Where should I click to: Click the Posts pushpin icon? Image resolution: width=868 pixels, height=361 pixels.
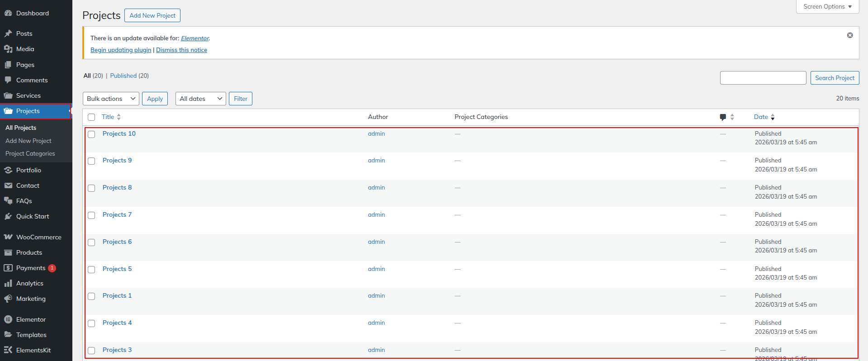pos(8,33)
